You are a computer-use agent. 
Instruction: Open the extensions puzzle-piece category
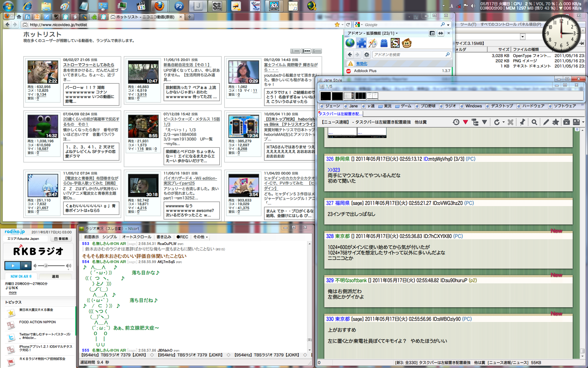(361, 43)
